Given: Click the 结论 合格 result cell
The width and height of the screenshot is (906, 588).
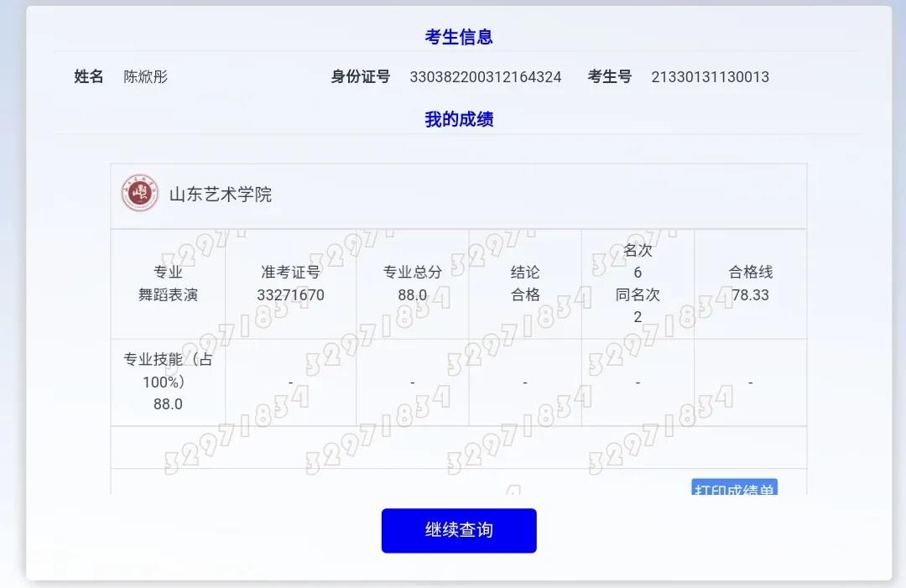Looking at the screenshot, I should tap(525, 284).
